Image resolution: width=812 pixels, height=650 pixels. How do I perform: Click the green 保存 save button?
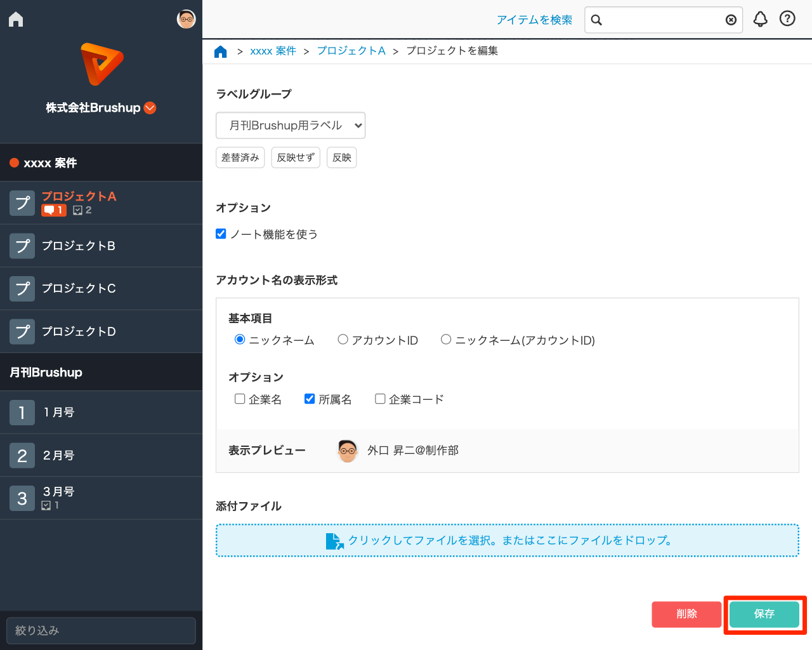[x=764, y=614]
